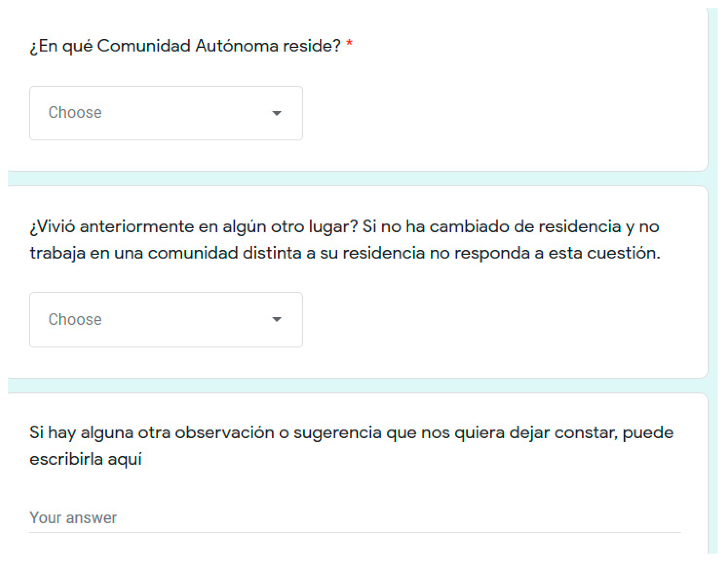Click the 'Choose' placeholder under '¿Vivió anteriormente' question
Image resolution: width=728 pixels, height=564 pixels.
(x=75, y=319)
